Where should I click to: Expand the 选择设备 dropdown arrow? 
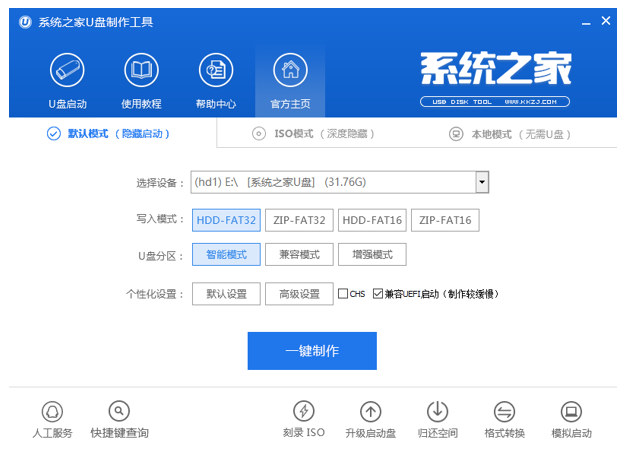pyautogui.click(x=482, y=182)
